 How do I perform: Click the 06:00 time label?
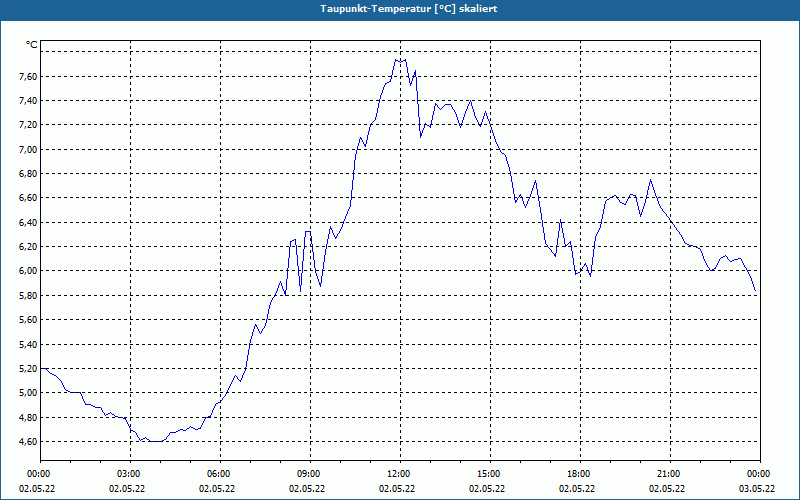point(220,474)
